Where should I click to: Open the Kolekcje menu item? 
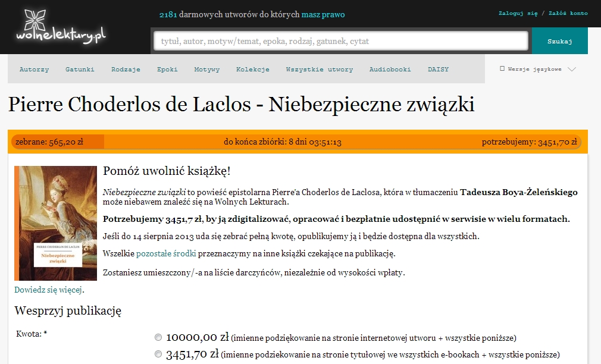tap(252, 70)
